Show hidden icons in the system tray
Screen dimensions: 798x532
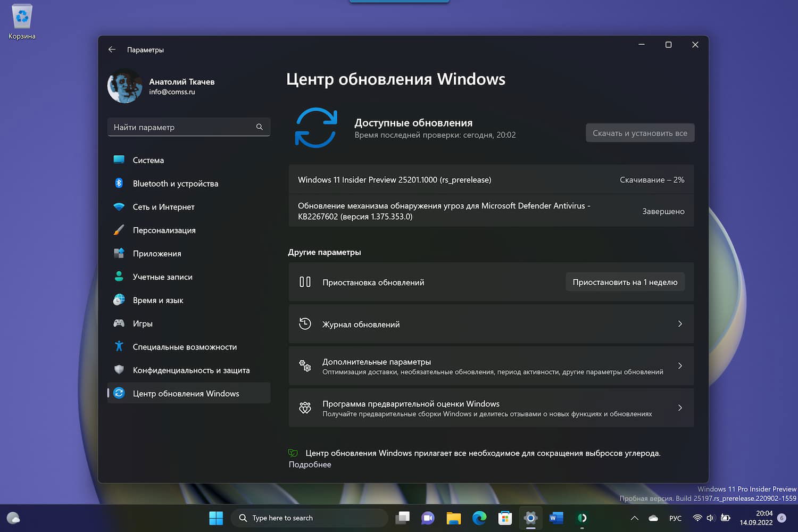coord(634,518)
